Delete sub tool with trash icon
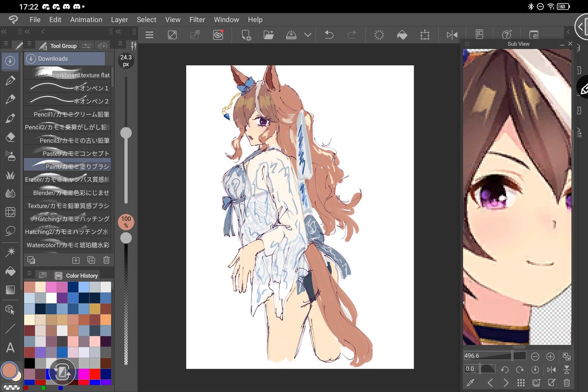Screen dimensions: 588x392 [x=106, y=260]
